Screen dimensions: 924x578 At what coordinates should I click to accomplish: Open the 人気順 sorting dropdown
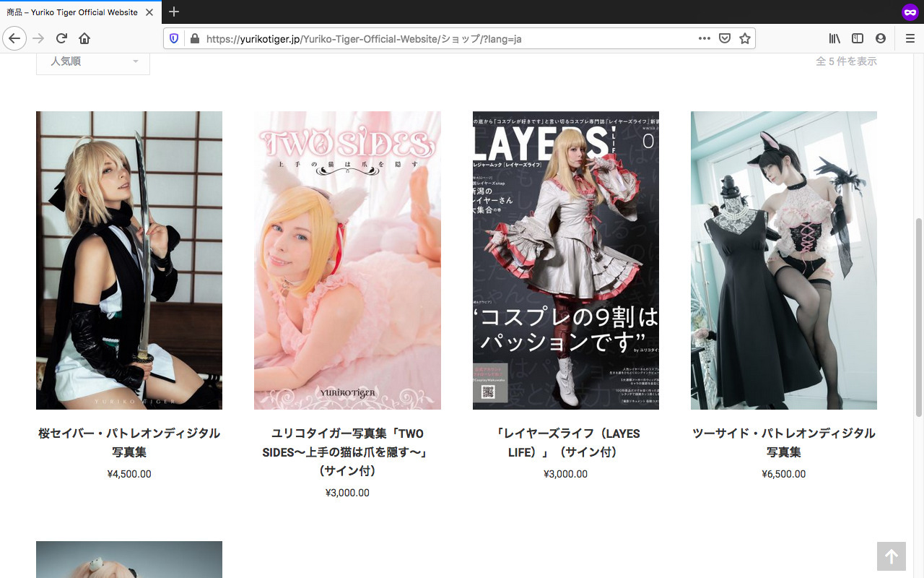click(93, 61)
